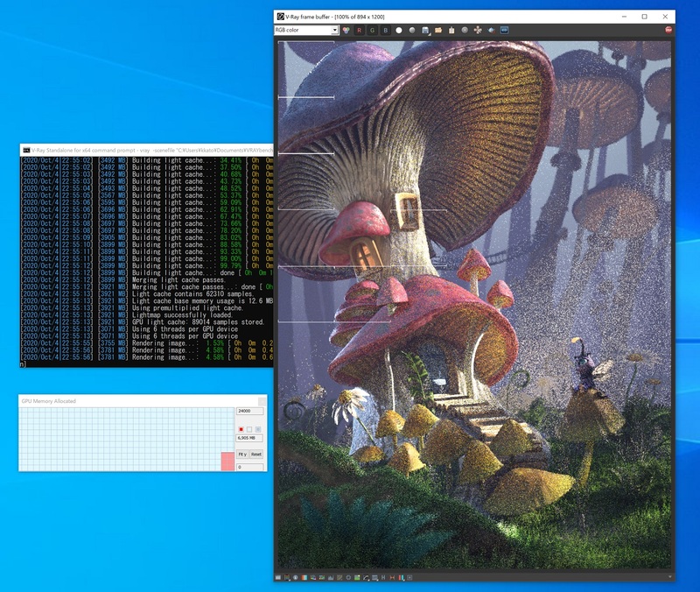Screen dimensions: 700x592
Task: Select the light blue color swatch
Action: pyautogui.click(x=257, y=429)
